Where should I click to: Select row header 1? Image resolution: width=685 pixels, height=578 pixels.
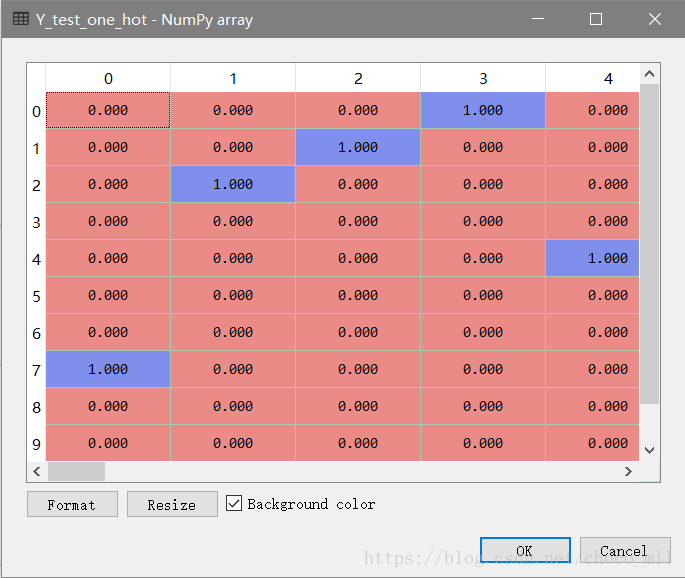point(37,148)
